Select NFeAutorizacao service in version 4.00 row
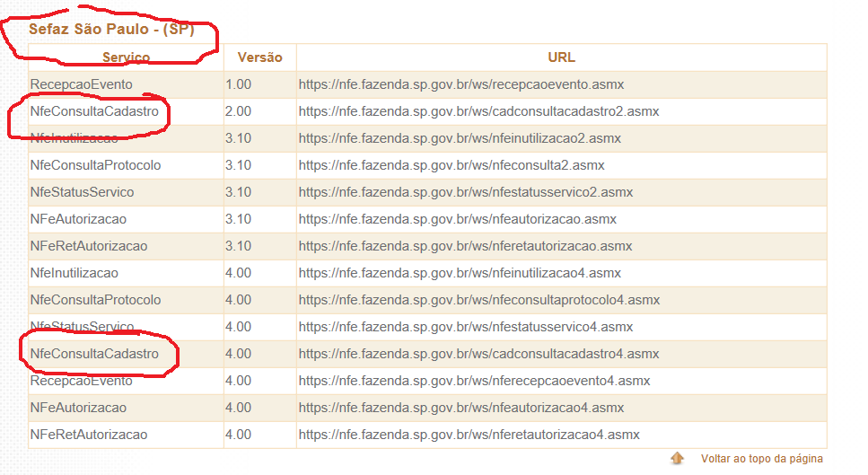868x475 pixels. 78,408
